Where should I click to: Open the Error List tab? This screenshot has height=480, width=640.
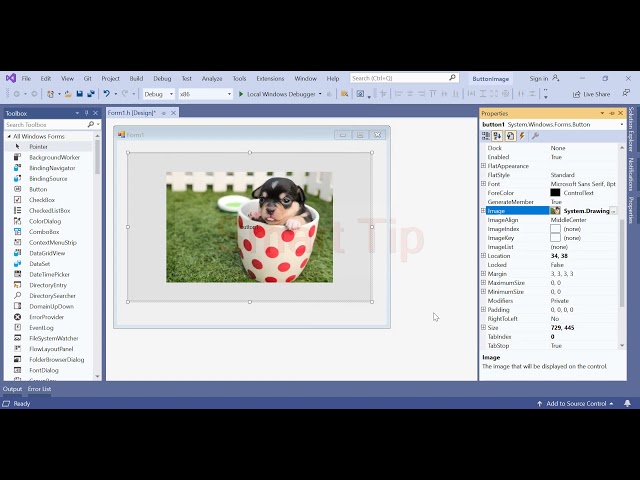pyautogui.click(x=39, y=389)
